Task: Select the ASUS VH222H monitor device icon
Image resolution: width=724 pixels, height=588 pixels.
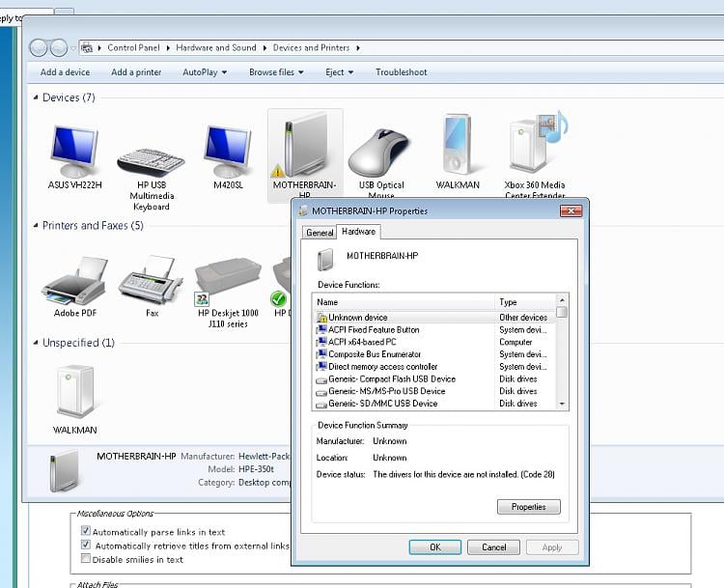Action: click(x=74, y=152)
